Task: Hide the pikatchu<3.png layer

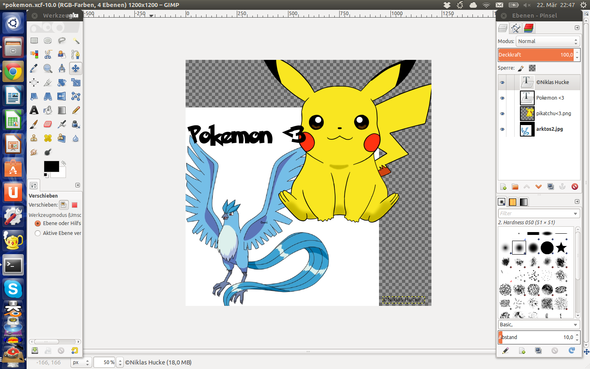Action: [502, 114]
